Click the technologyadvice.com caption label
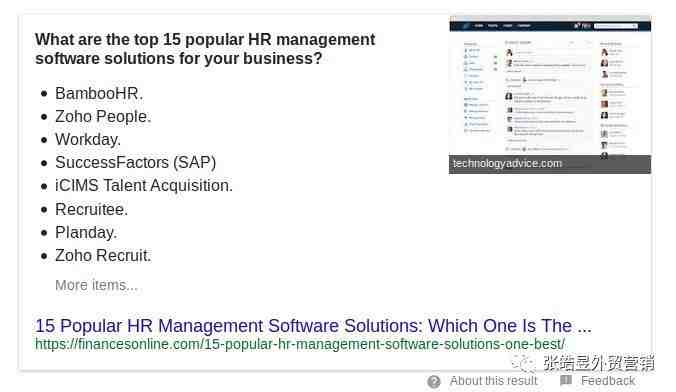The width and height of the screenshot is (676, 392). coord(507,164)
